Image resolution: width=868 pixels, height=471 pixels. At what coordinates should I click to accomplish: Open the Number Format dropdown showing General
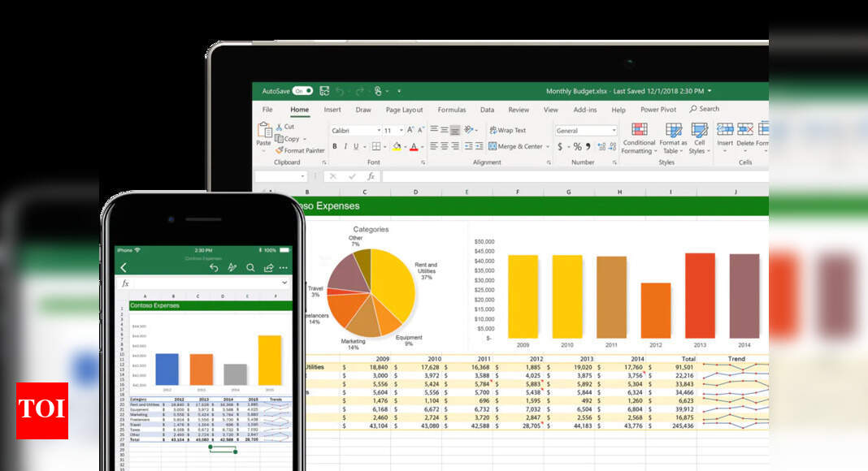(x=584, y=130)
